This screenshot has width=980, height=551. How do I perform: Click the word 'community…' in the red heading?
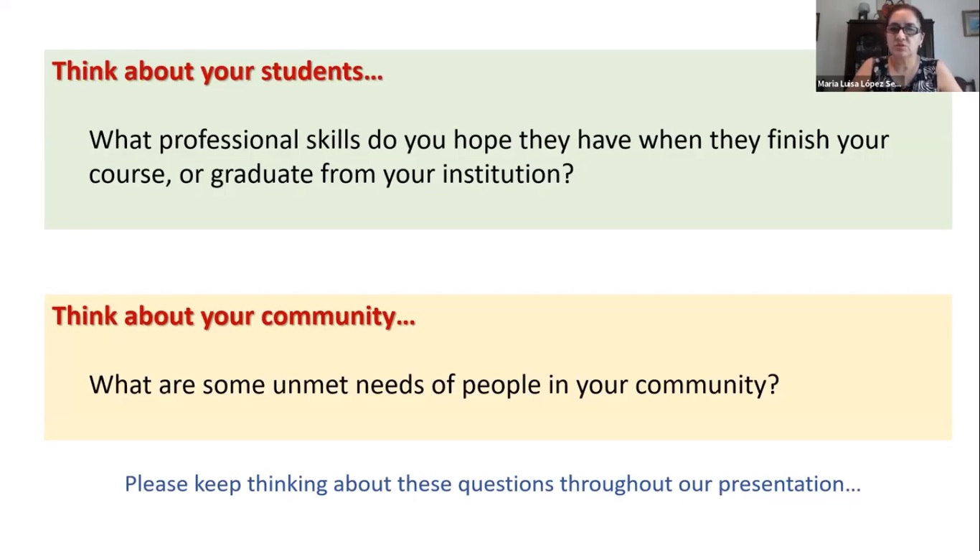338,316
